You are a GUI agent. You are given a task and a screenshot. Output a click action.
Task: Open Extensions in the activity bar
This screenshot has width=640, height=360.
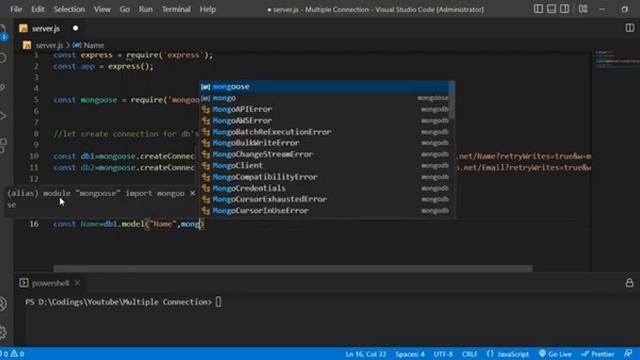pyautogui.click(x=3, y=145)
